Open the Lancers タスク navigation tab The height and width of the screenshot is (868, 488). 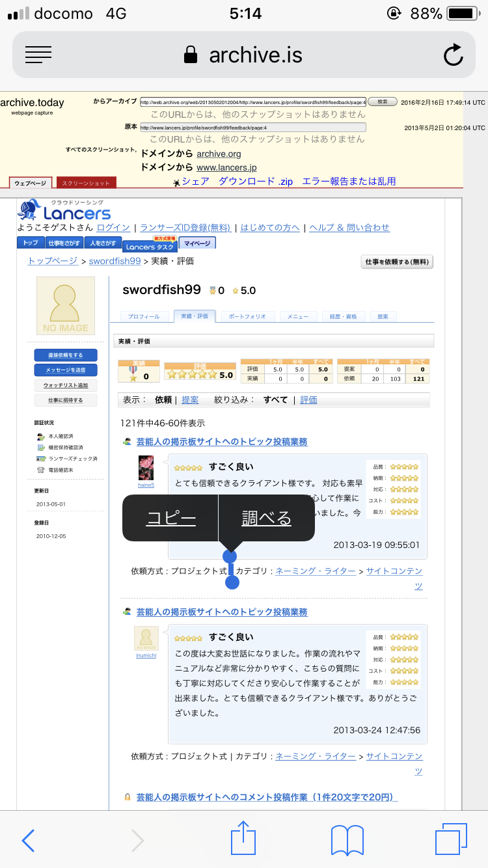pyautogui.click(x=150, y=246)
